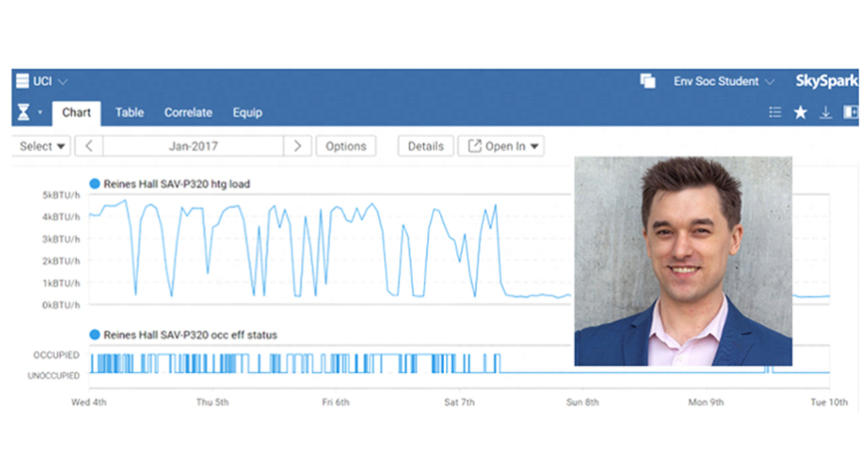This screenshot has height=449, width=868.
Task: Click the Wed 4th axis label
Action: click(89, 402)
